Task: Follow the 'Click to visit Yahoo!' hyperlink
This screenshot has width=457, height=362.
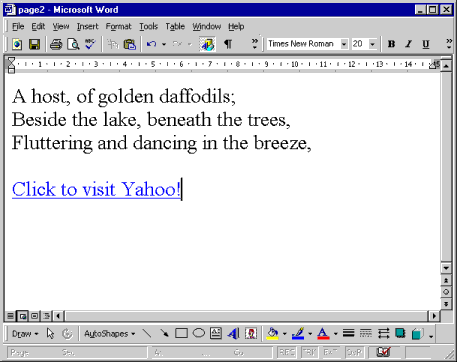Action: coord(96,189)
